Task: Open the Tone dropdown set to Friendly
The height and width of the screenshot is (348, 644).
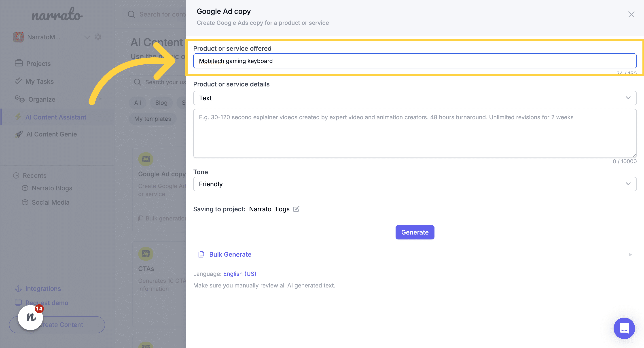Action: [x=415, y=184]
